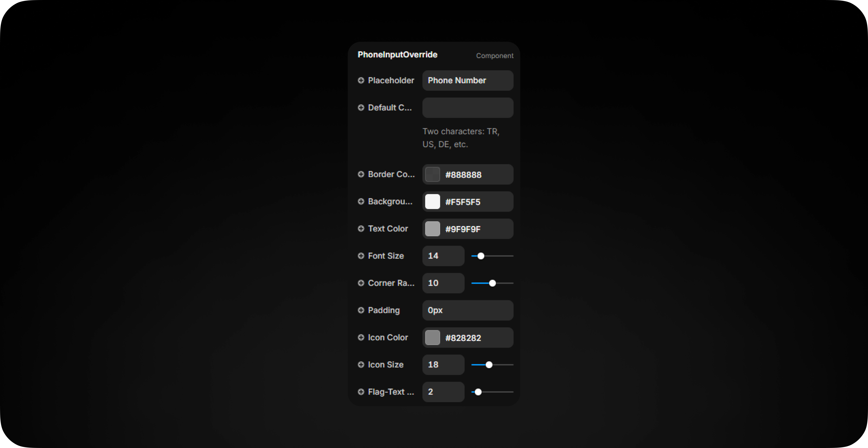Click the Flag-Text slider handle

(x=478, y=392)
